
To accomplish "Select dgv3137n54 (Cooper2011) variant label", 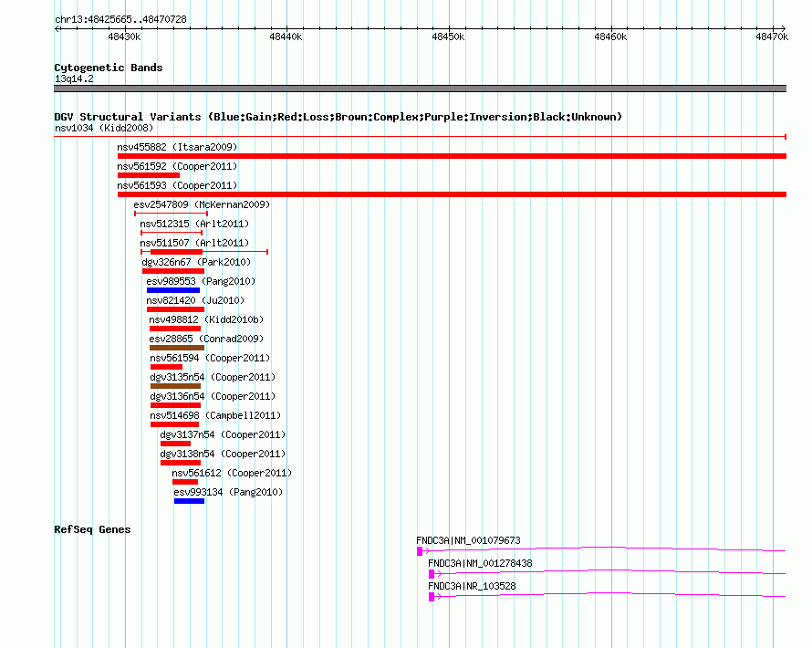I will coord(223,434).
